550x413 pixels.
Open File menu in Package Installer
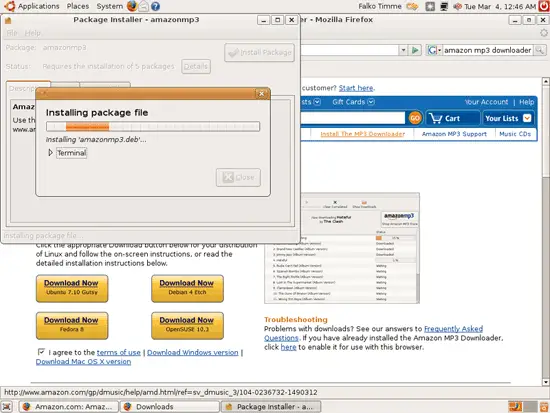(x=12, y=33)
